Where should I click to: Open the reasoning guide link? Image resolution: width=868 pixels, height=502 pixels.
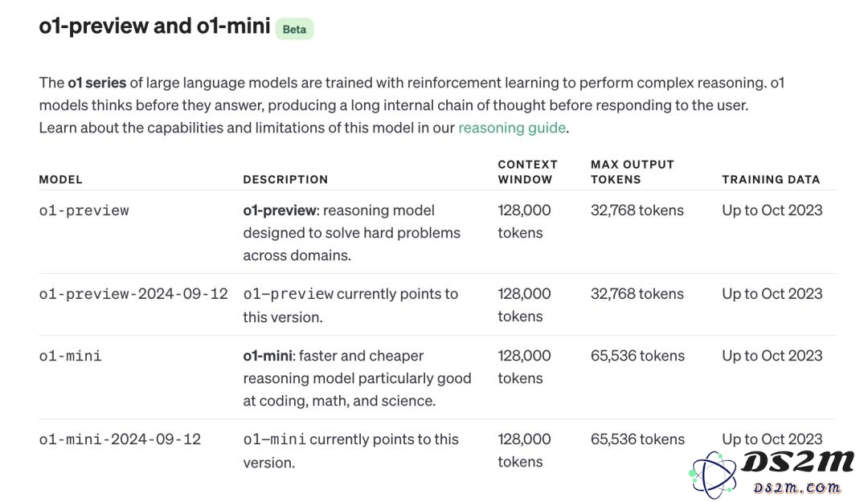coord(511,128)
